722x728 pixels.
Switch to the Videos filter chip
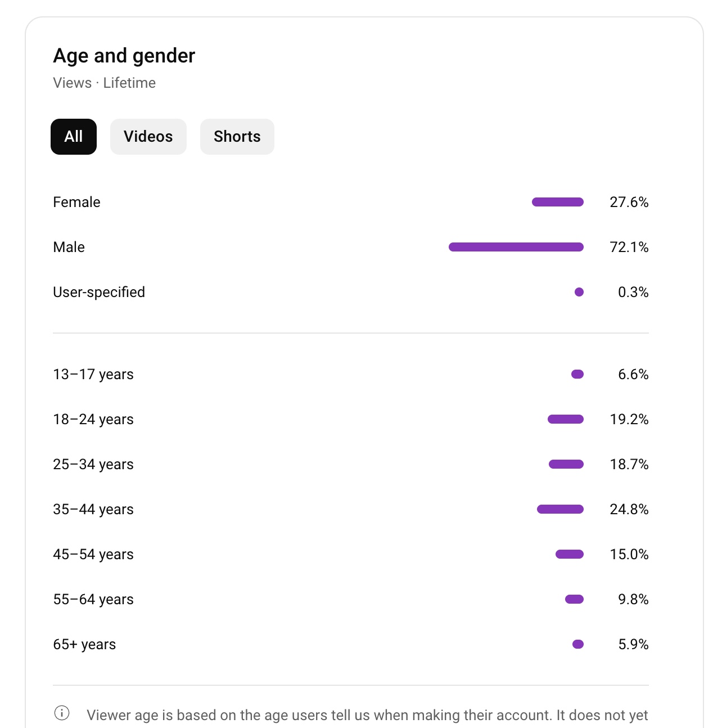tap(148, 137)
